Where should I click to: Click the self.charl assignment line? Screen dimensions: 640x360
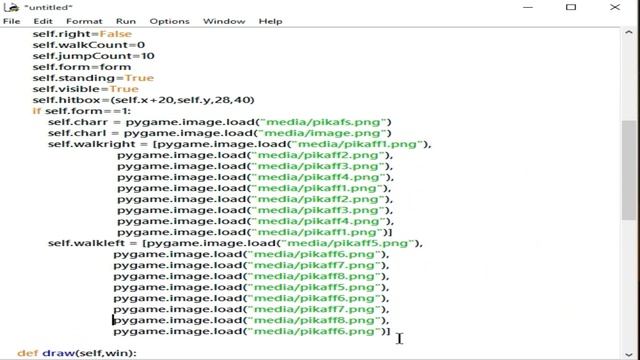pos(220,133)
